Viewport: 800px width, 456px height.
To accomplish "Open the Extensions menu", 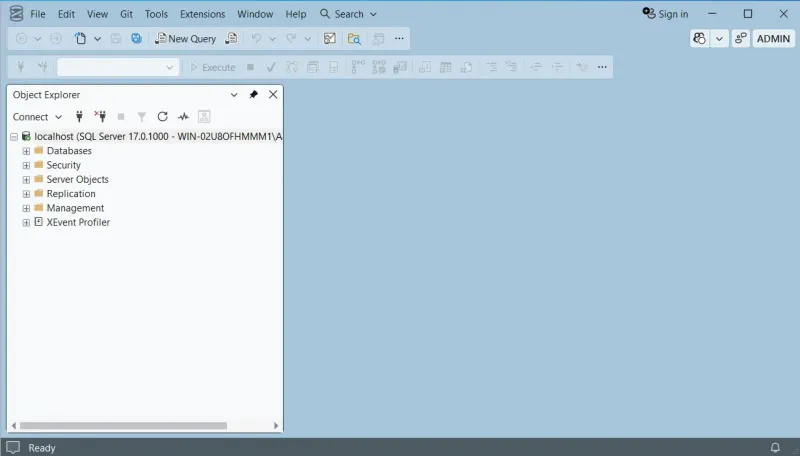I will (x=202, y=14).
